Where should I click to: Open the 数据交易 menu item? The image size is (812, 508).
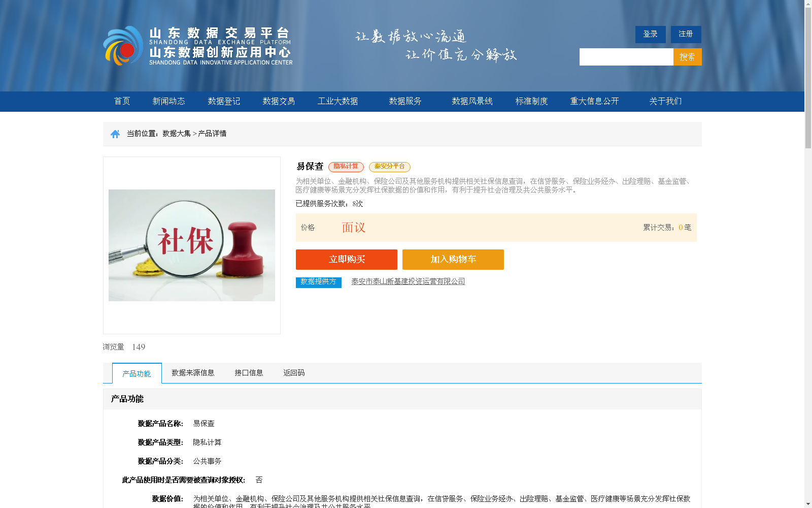(x=279, y=101)
